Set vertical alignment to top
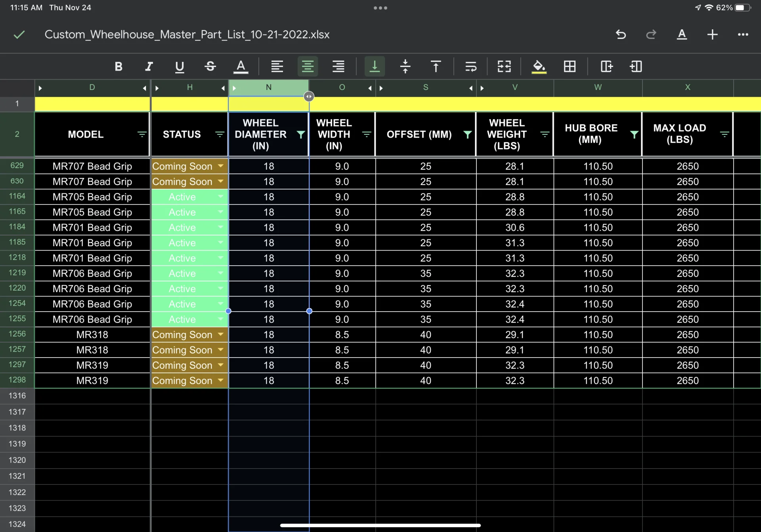Image resolution: width=761 pixels, height=532 pixels. click(436, 66)
